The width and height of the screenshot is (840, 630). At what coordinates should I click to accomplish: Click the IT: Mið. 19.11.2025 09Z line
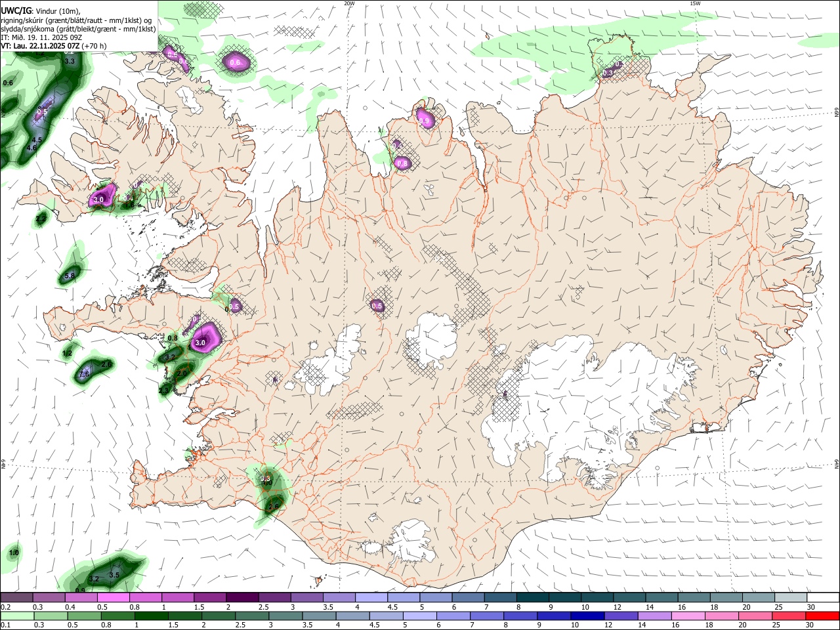pyautogui.click(x=41, y=37)
